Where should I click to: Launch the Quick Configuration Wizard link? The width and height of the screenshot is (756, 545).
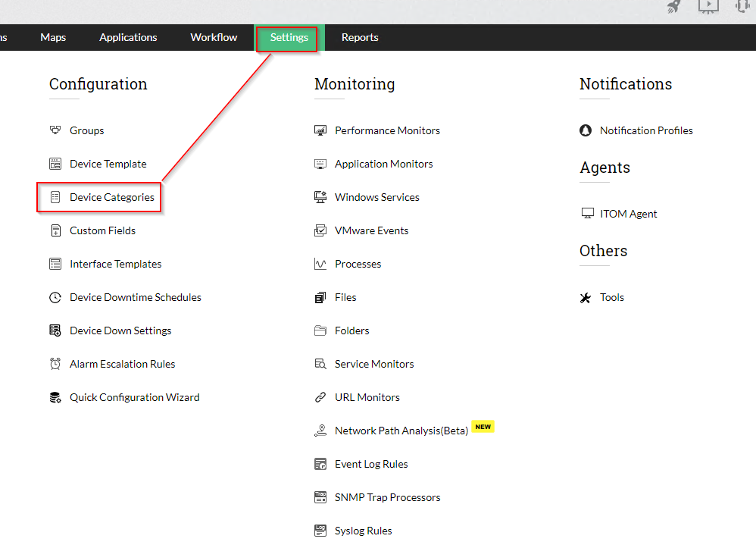[x=135, y=397]
